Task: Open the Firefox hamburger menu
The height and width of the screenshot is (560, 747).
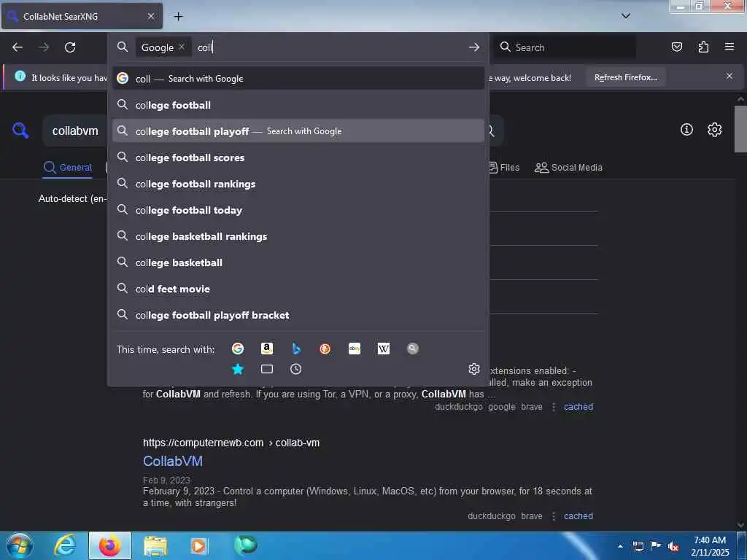Action: click(729, 47)
